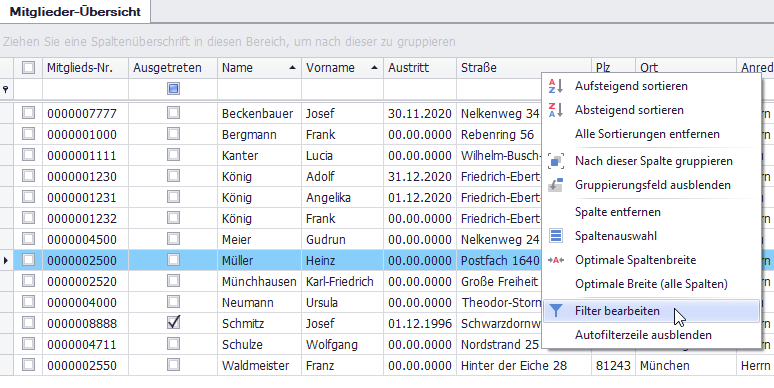Click the optimal column width icon
This screenshot has width=774, height=388.
click(556, 260)
